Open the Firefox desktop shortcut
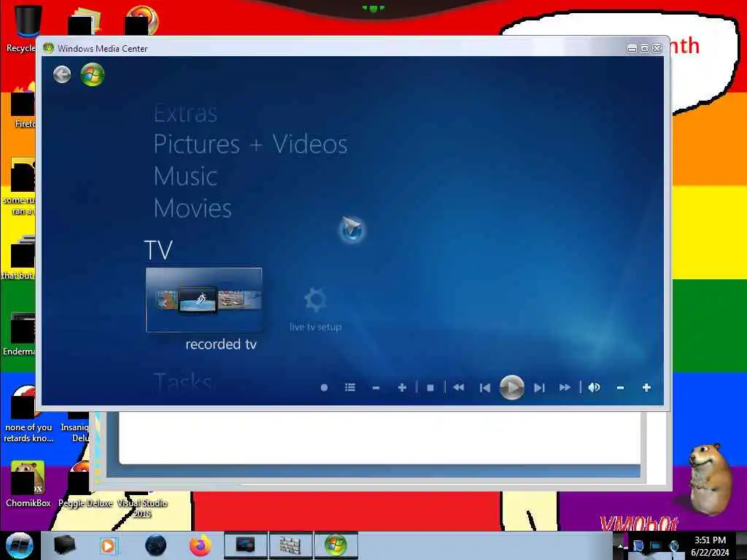The width and height of the screenshot is (747, 560). point(23,105)
